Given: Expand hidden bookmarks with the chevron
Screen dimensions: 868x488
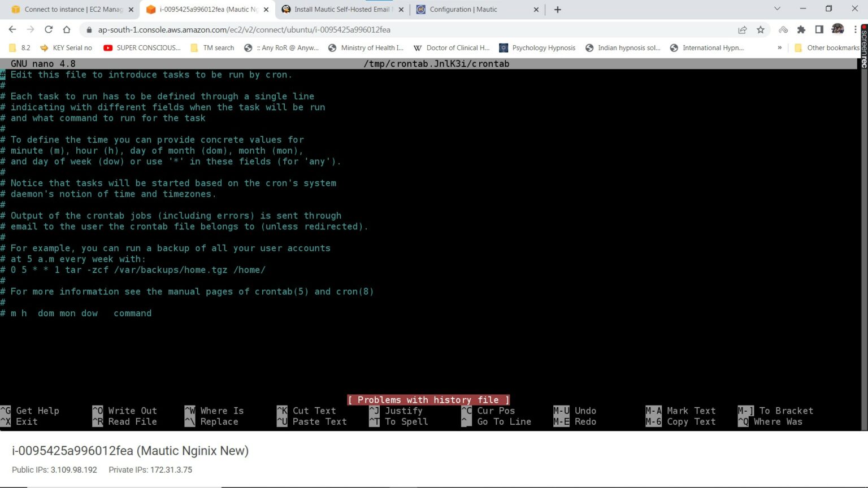Looking at the screenshot, I should 780,48.
